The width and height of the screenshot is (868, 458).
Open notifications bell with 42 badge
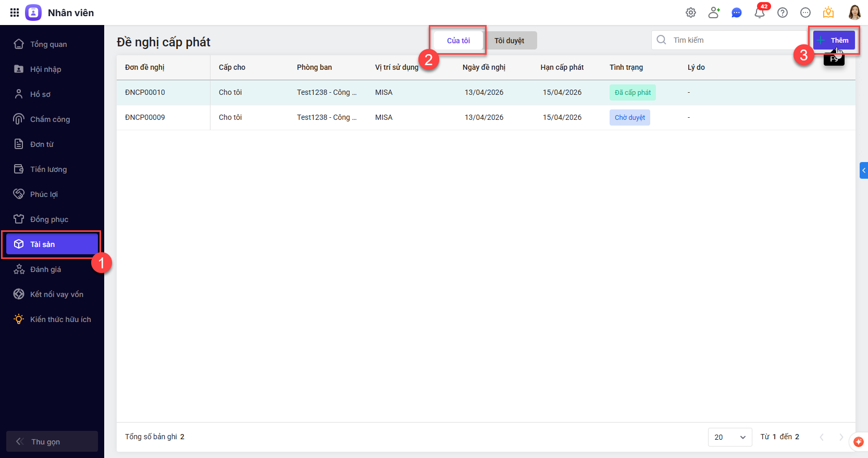pos(760,13)
